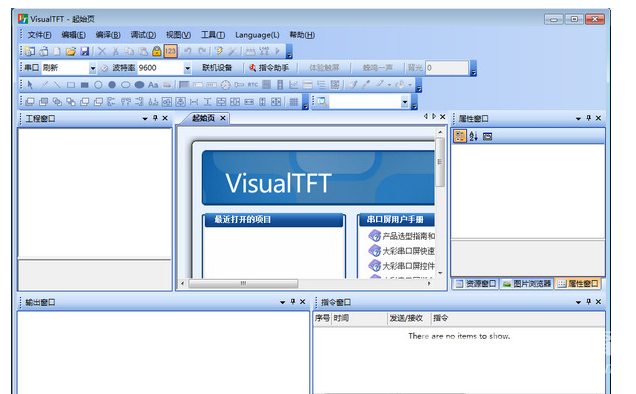636x394 pixels.
Task: Click the 联机设备 button
Action: (x=217, y=68)
